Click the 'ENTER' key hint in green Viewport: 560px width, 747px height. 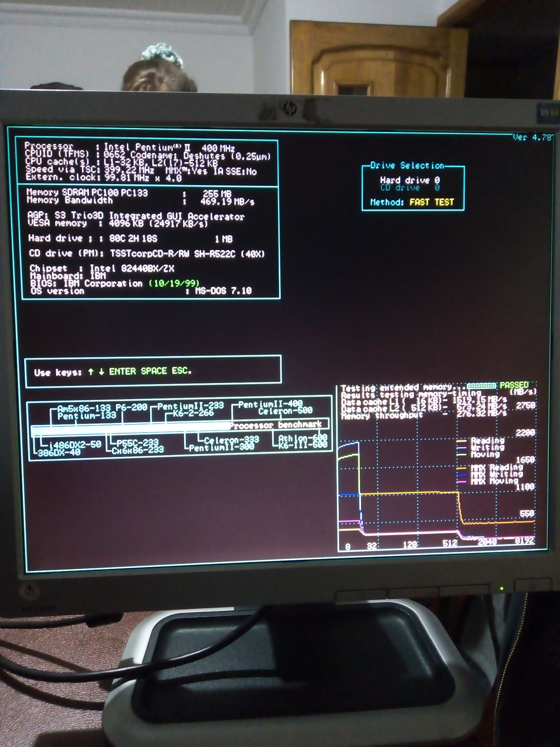122,372
